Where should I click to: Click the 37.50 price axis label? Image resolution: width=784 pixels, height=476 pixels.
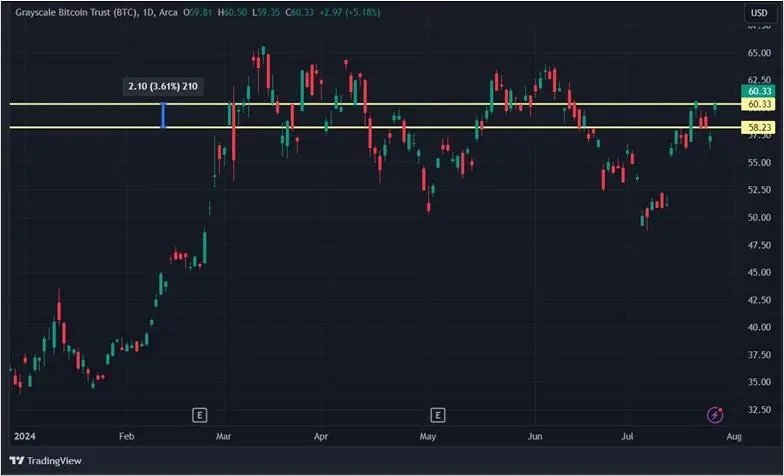(759, 354)
